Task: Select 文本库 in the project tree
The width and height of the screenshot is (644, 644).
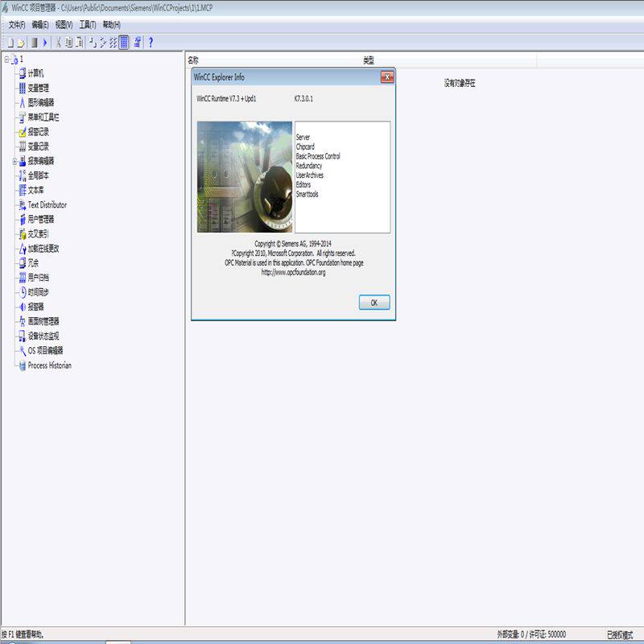Action: [x=35, y=190]
